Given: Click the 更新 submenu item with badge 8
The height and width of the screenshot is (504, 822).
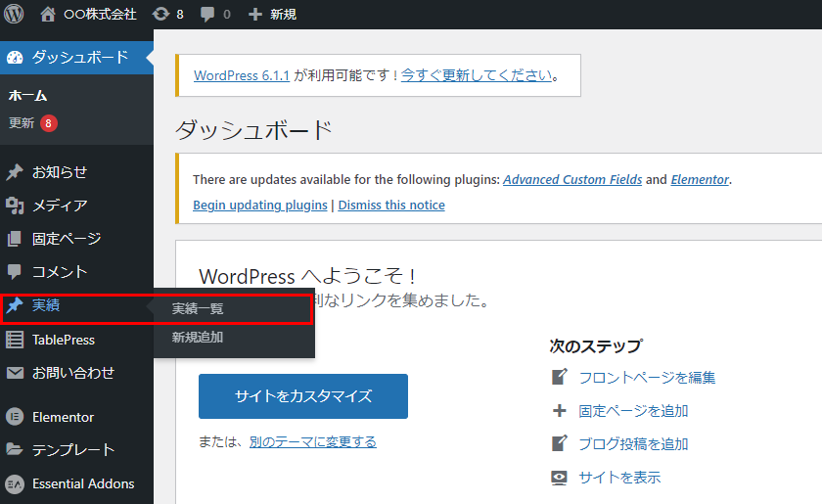Looking at the screenshot, I should [x=22, y=123].
